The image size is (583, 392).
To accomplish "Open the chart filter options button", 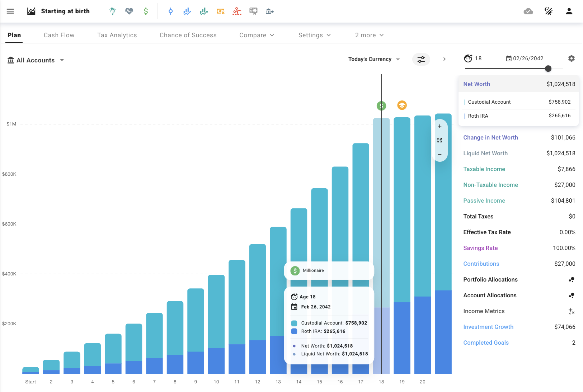I will (421, 59).
